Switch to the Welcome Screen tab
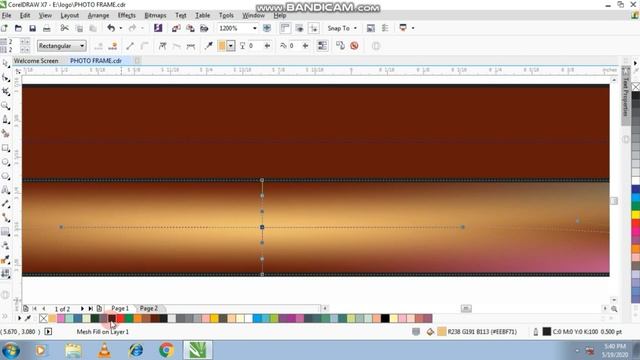This screenshot has height=360, width=640. coord(36,60)
